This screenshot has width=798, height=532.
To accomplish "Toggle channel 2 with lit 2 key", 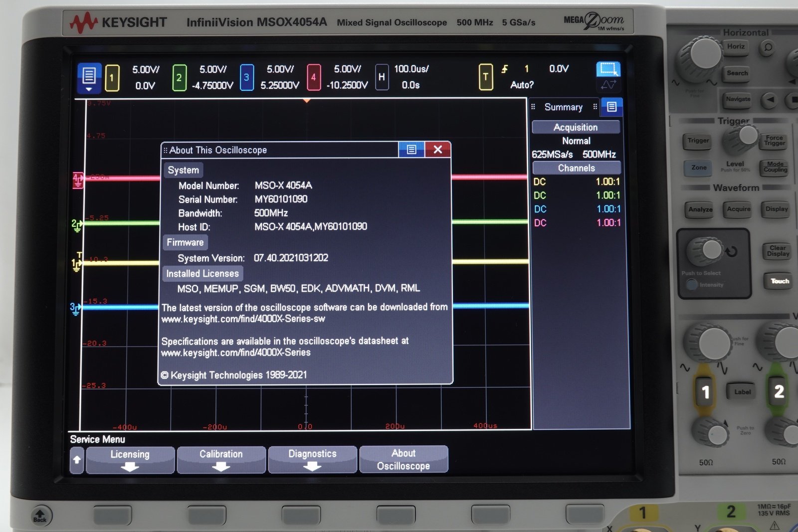I will click(779, 391).
